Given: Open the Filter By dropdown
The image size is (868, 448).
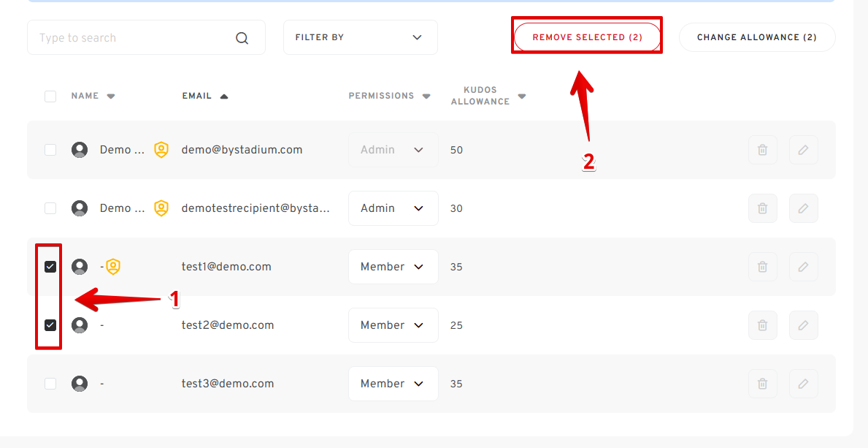Looking at the screenshot, I should [360, 37].
